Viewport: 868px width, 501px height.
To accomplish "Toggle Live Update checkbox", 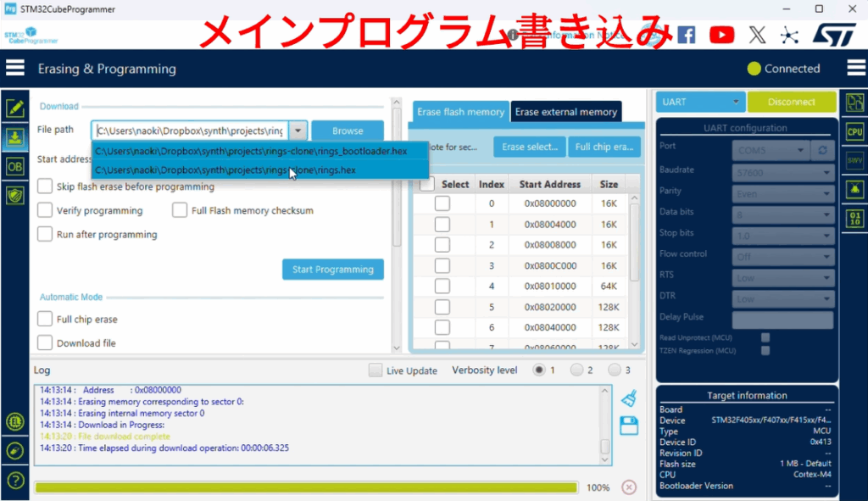I will pos(376,370).
